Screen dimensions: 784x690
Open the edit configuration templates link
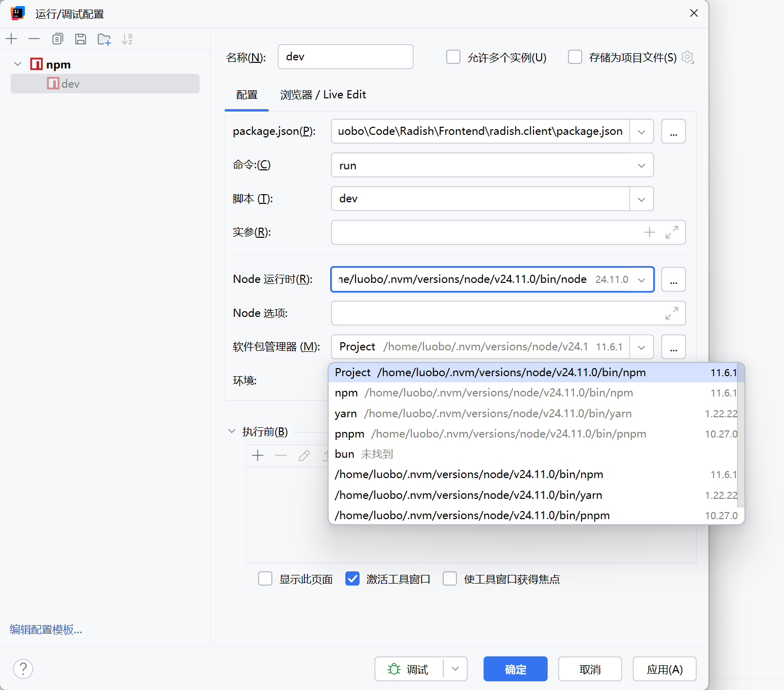coord(46,630)
